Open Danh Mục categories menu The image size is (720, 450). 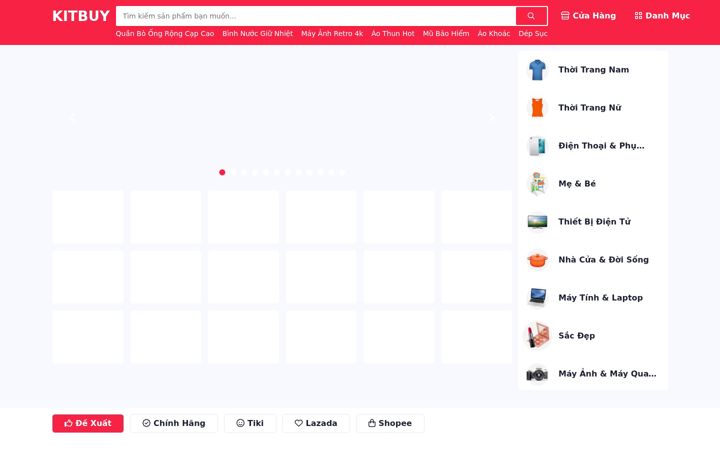(x=662, y=16)
